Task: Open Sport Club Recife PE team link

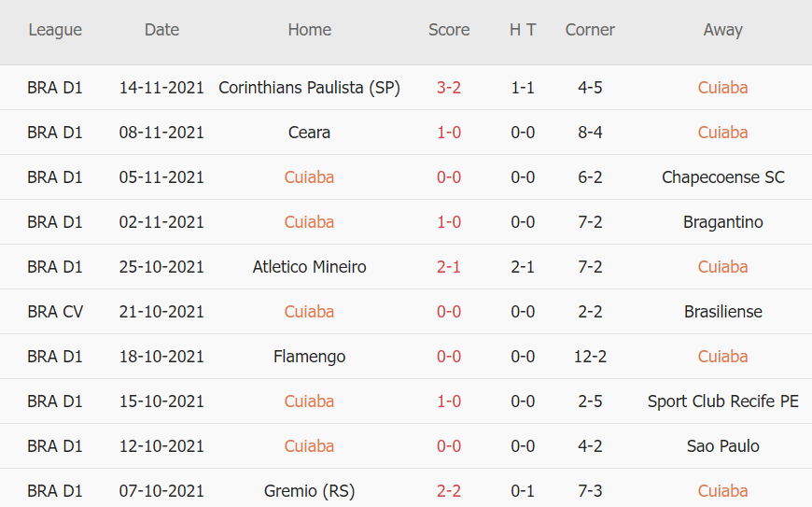Action: pos(722,401)
